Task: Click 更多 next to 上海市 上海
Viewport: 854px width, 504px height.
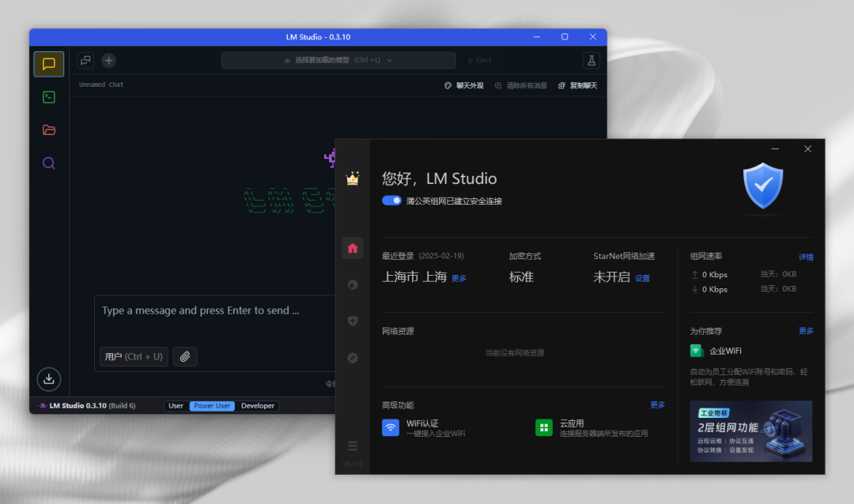Action: coord(459,278)
